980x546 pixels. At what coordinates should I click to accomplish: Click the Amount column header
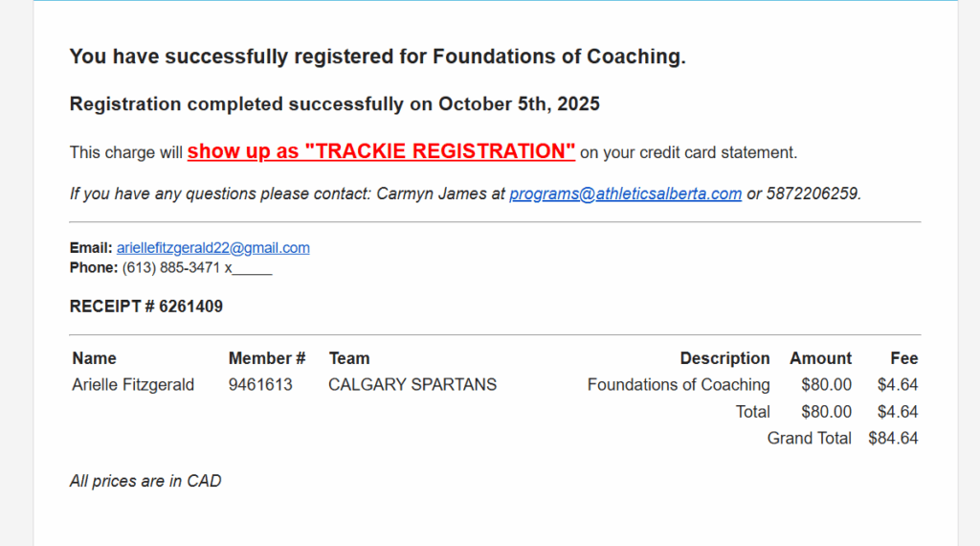click(x=820, y=358)
